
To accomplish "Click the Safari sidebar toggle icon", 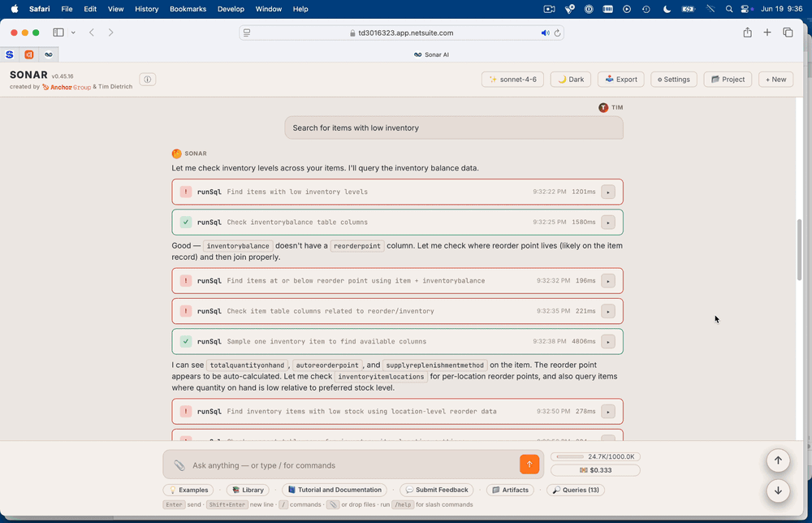I will [x=58, y=32].
